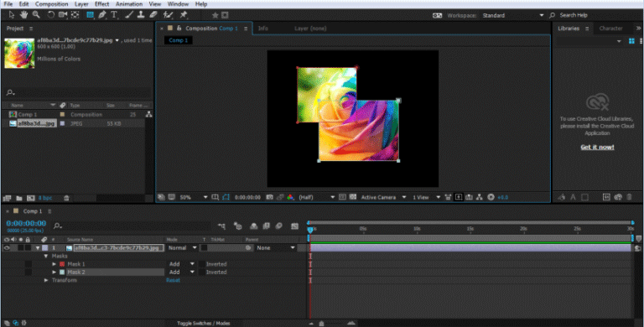Click the reset exposure icon
Viewport: 644px width, 327px height.
(491, 197)
